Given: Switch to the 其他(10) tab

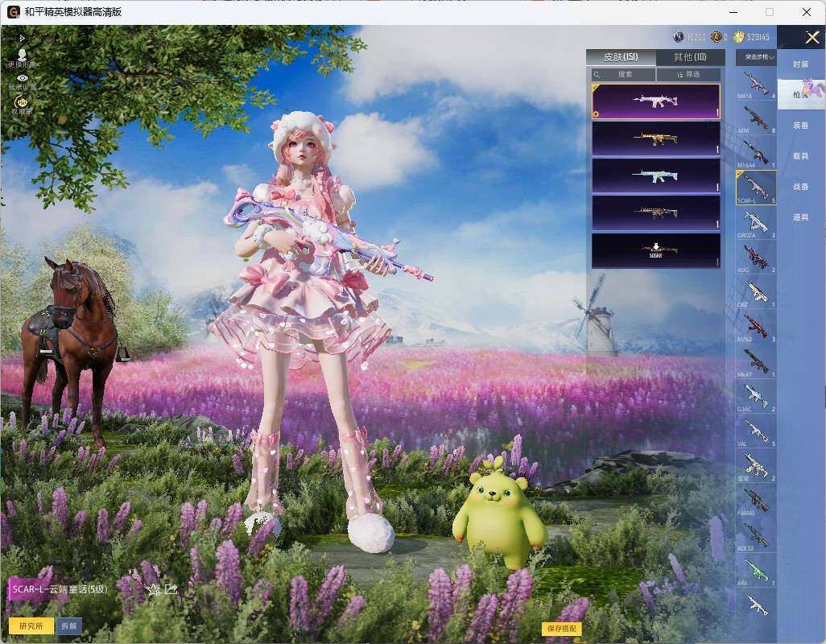Looking at the screenshot, I should click(690, 57).
